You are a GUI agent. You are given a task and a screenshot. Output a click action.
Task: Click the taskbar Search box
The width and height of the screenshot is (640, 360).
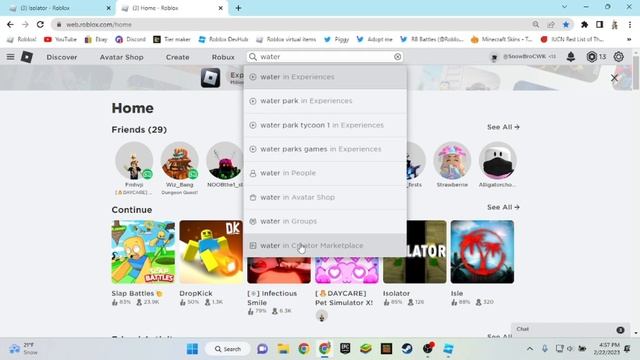click(x=228, y=349)
